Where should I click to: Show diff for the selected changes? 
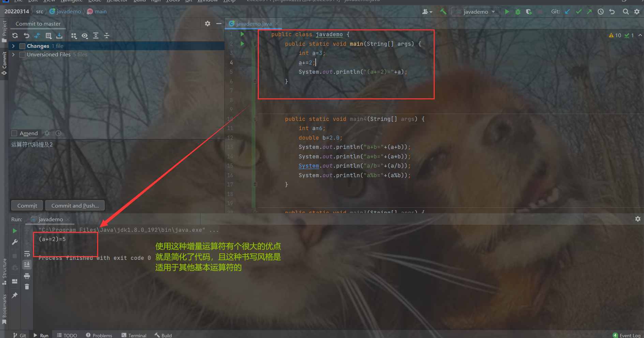click(37, 36)
